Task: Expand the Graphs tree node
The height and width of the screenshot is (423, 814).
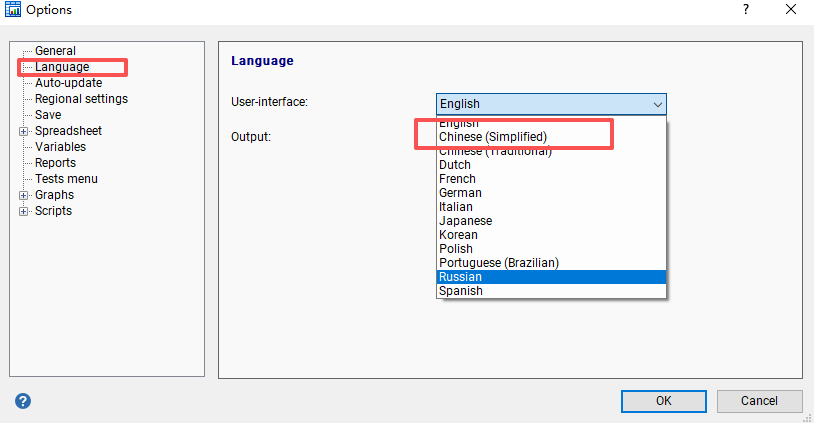Action: pyautogui.click(x=23, y=195)
